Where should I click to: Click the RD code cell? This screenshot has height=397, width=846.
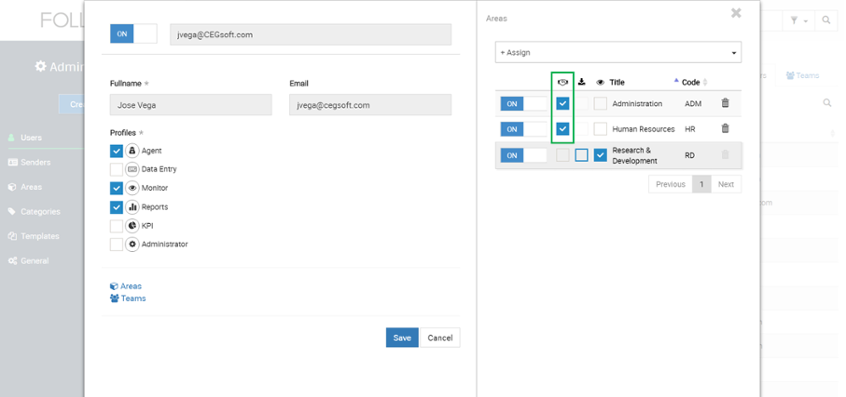[x=690, y=155]
